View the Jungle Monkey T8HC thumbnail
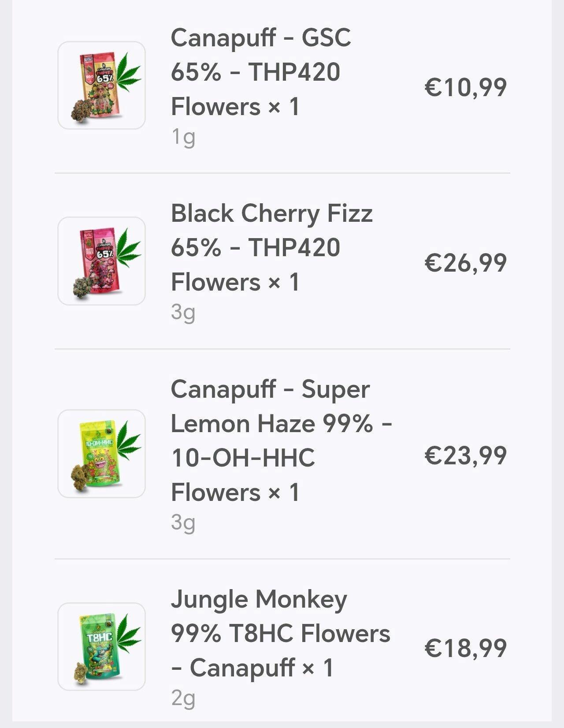This screenshot has height=728, width=564. tap(101, 646)
